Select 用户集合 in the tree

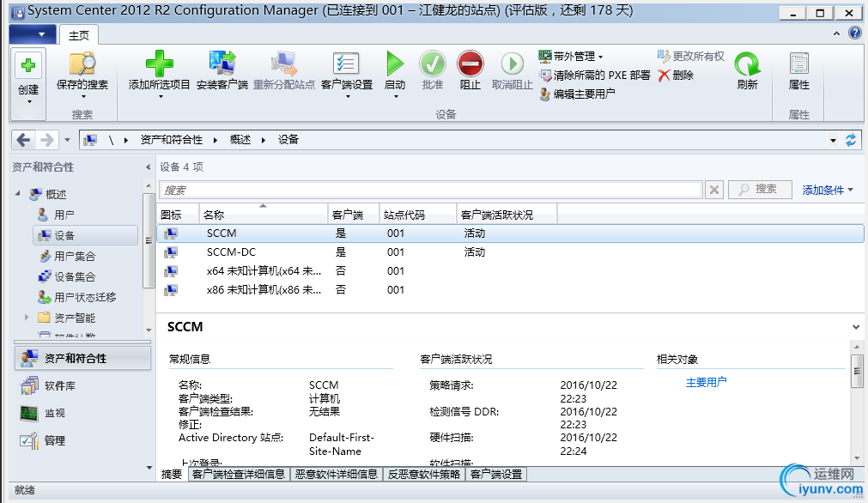(74, 256)
